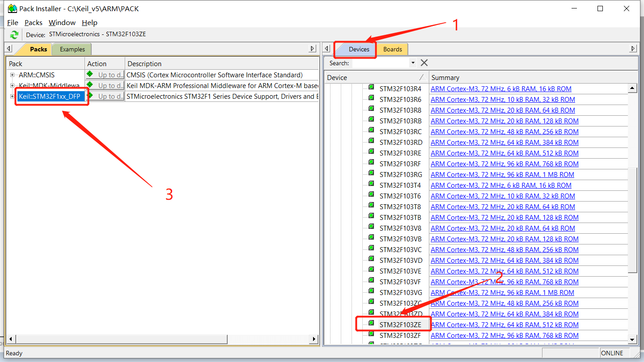Select the Keil::STM32F1xx_DFP pack row
Screen dimensions: 644x362
pos(51,96)
